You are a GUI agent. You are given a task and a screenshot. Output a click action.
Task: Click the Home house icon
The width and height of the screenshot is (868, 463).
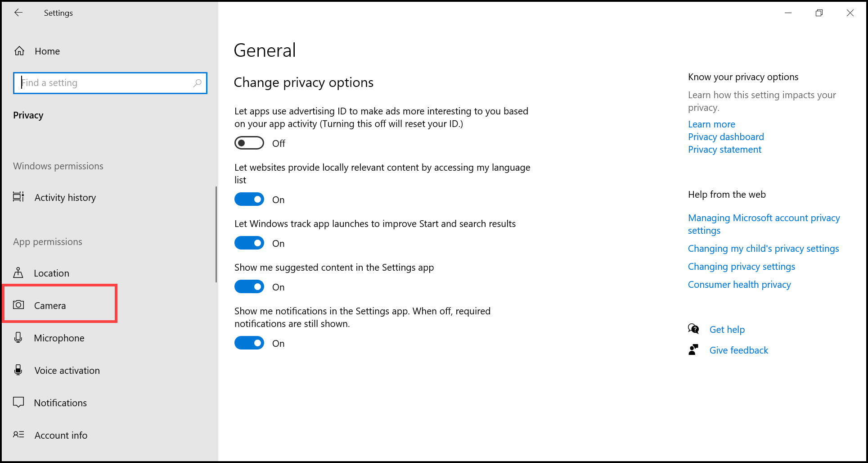[19, 51]
